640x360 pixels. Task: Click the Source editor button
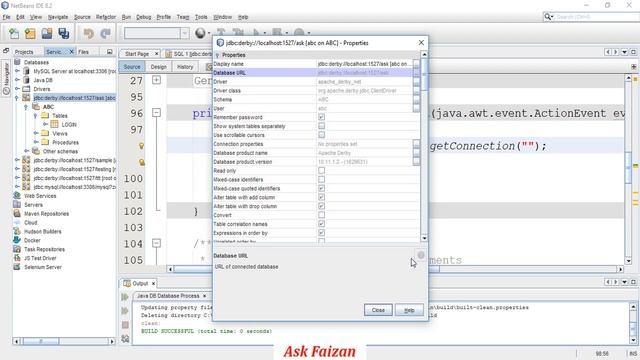[x=132, y=67]
